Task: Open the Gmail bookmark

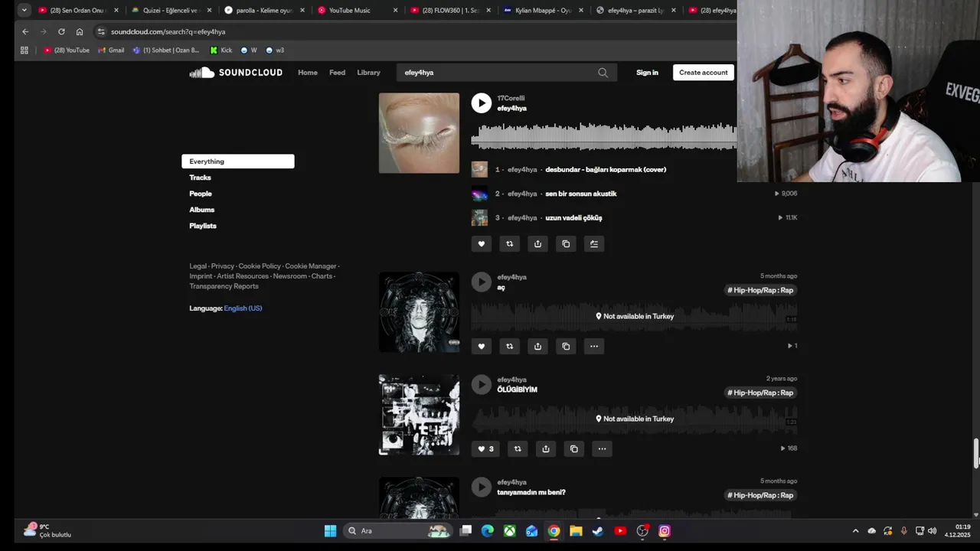Action: 111,51
